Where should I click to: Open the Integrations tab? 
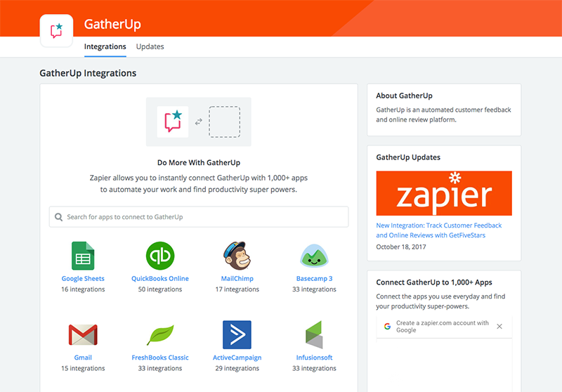105,46
